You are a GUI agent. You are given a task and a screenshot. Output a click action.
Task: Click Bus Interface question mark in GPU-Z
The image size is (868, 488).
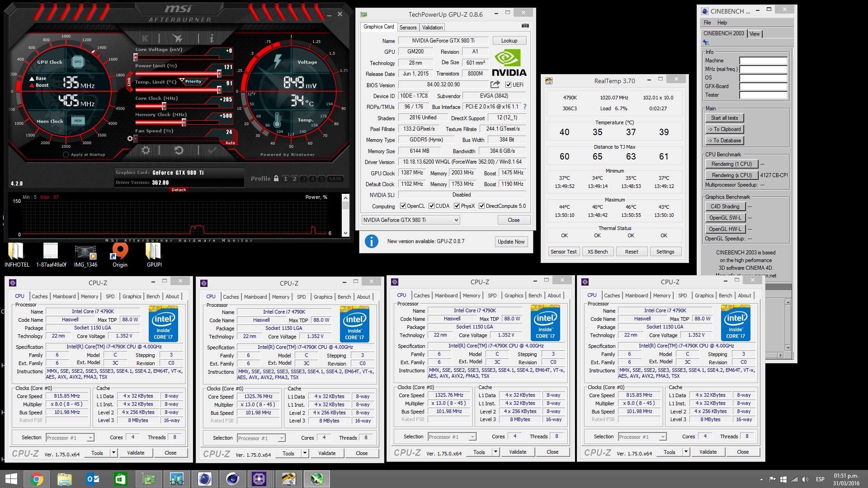[x=525, y=107]
